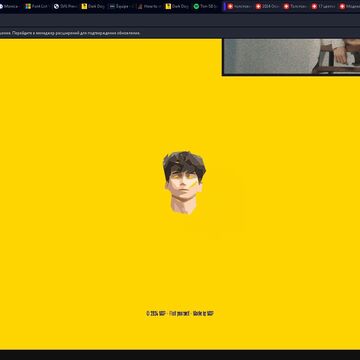This screenshot has height=360, width=360.
Task: Click the blue vertical tab group marker
Action: point(225,6)
